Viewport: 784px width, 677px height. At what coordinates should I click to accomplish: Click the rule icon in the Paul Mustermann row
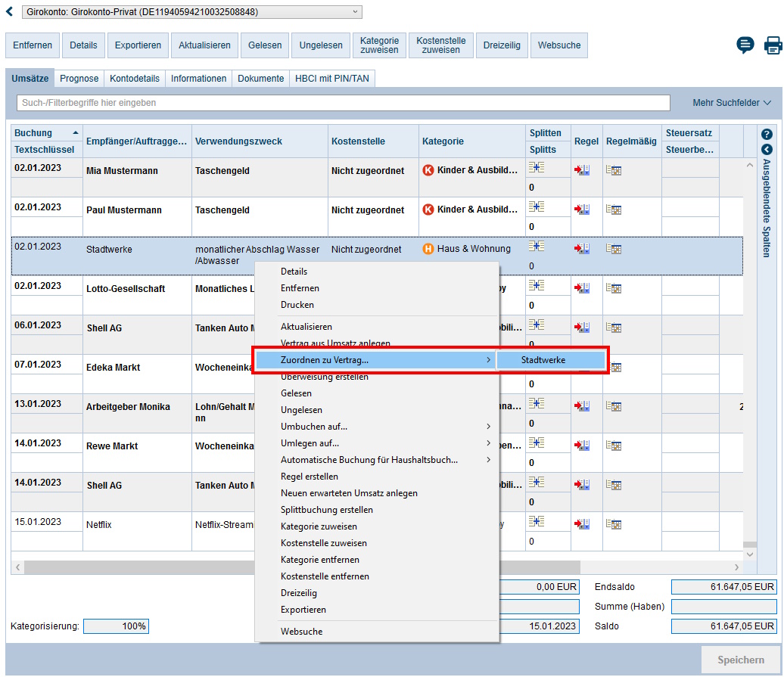(x=582, y=210)
